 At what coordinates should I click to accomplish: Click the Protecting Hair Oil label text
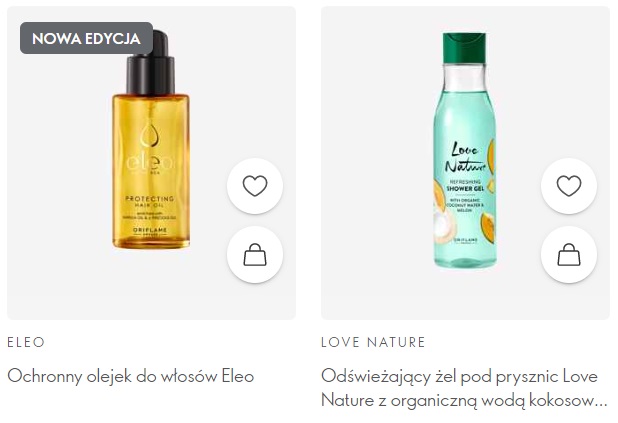click(x=150, y=201)
